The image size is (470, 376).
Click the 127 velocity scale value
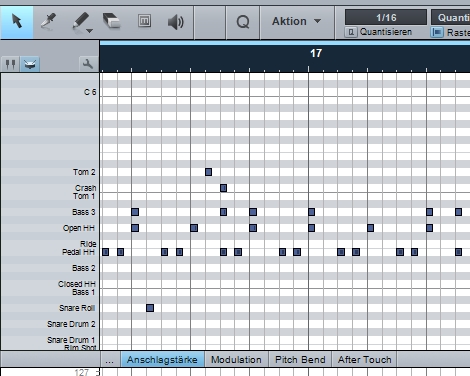pyautogui.click(x=81, y=372)
